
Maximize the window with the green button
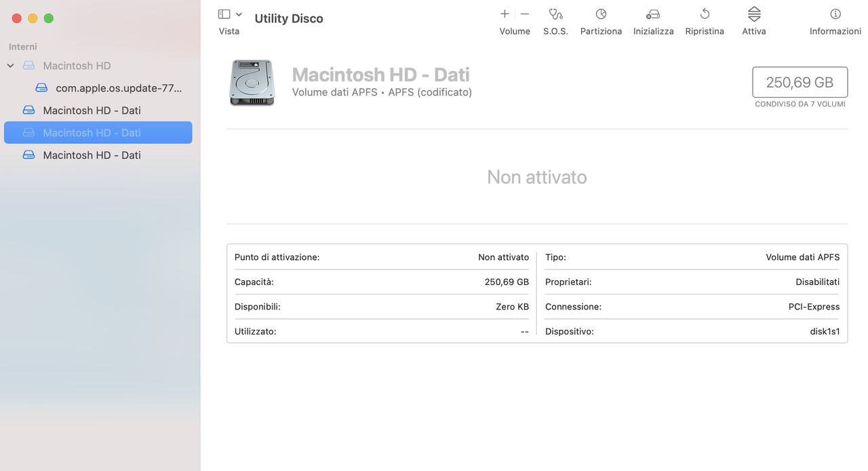click(49, 18)
